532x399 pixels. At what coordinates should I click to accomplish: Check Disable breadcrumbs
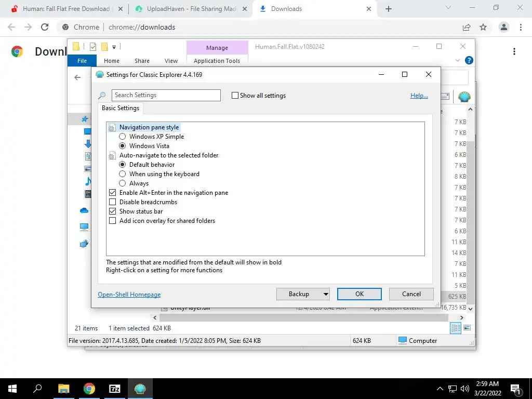(x=113, y=202)
